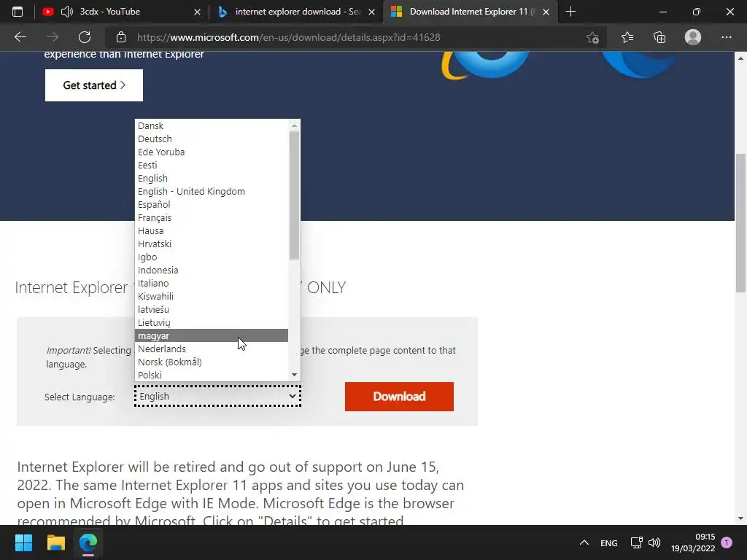Open File Explorer from taskbar
This screenshot has width=747, height=560.
coord(55,542)
